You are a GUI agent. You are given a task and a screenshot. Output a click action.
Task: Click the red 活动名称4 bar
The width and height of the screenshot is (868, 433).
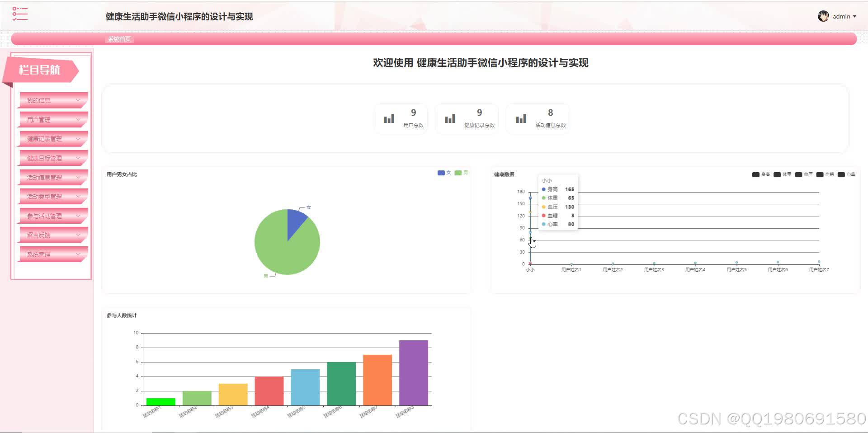[x=269, y=391]
